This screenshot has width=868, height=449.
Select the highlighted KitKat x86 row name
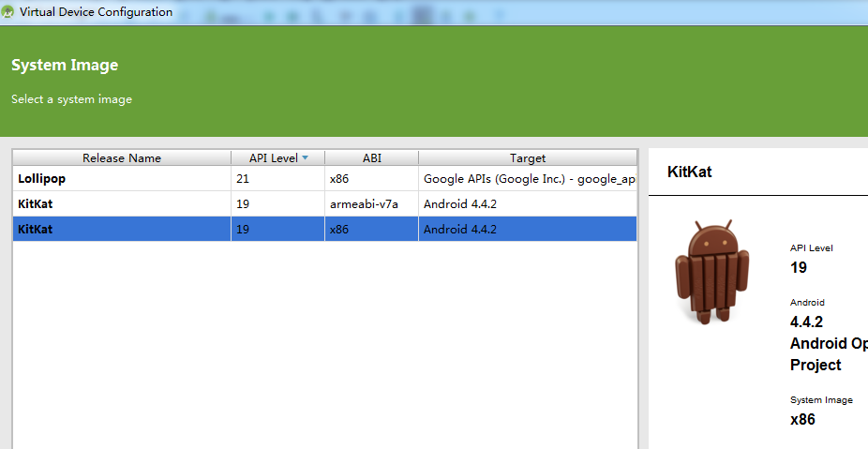36,230
